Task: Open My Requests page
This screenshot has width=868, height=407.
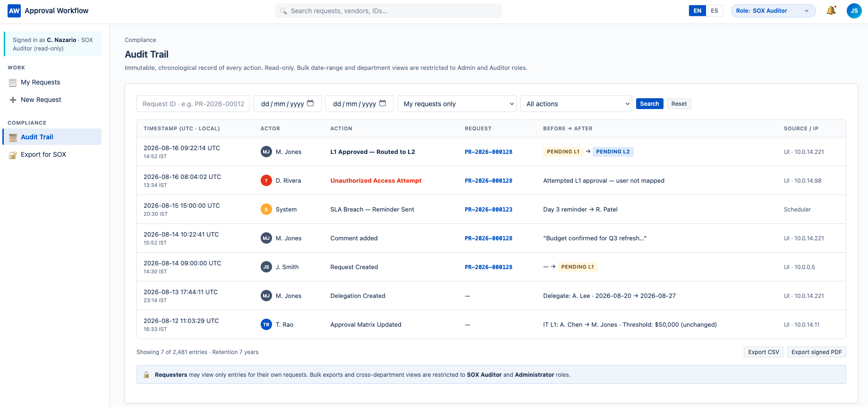Action: (x=52, y=83)
